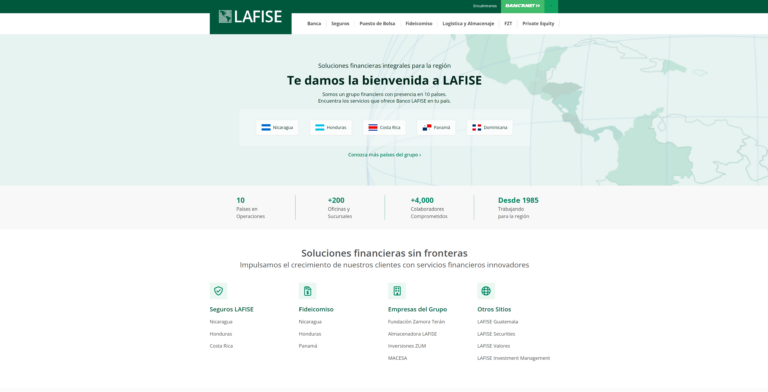Open the LAFISE Securities link
The width and height of the screenshot is (768, 392).
(496, 334)
